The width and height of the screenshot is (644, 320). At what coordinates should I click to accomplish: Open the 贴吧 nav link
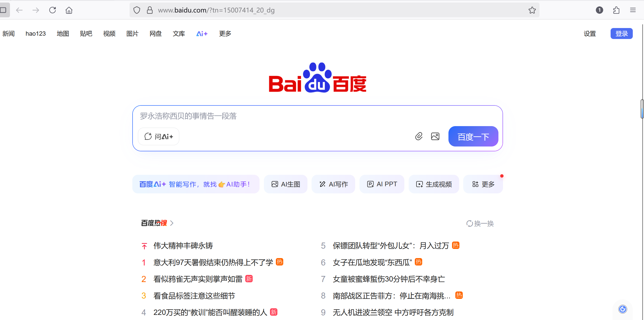coord(86,34)
